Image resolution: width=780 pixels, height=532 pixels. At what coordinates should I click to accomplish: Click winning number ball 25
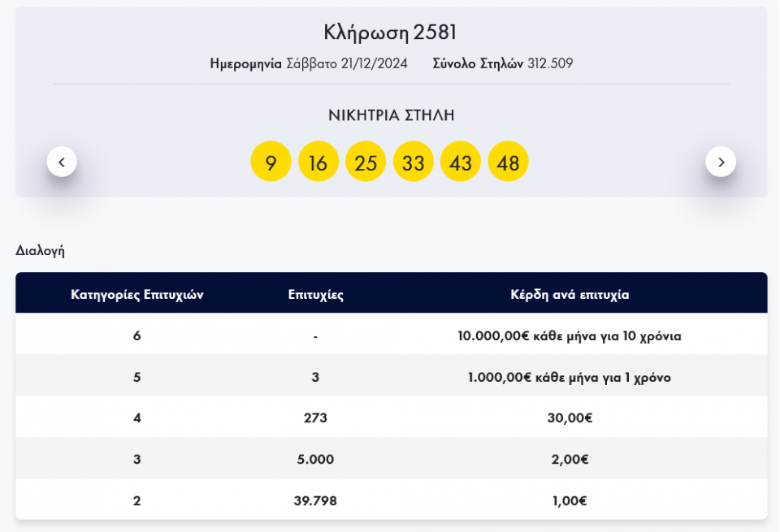366,162
